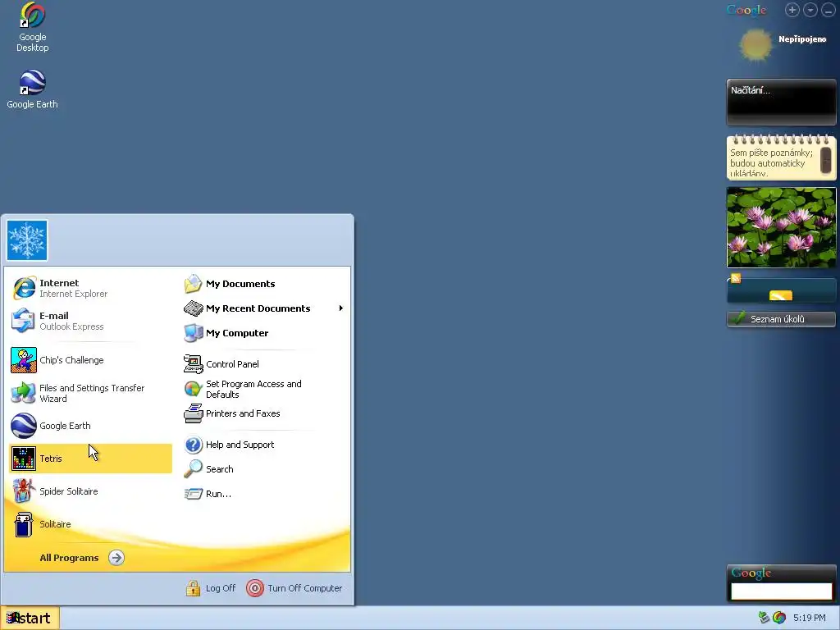Click the snowflake user account picture

[x=27, y=240]
